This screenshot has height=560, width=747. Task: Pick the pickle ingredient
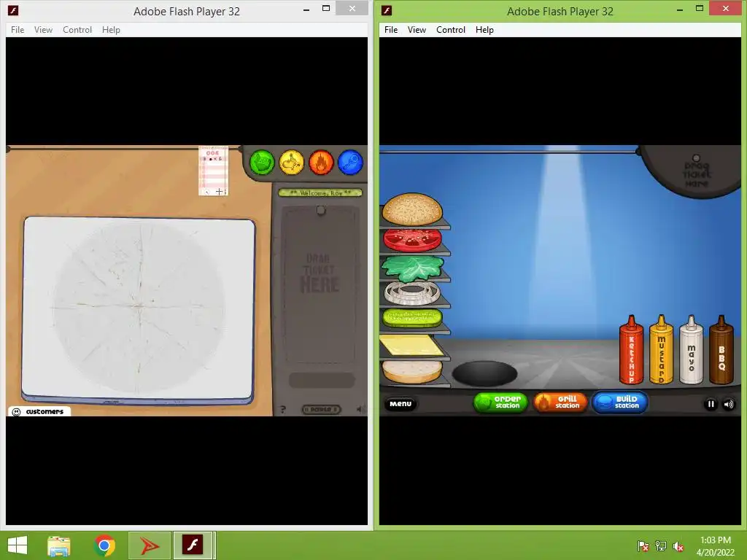click(x=413, y=318)
